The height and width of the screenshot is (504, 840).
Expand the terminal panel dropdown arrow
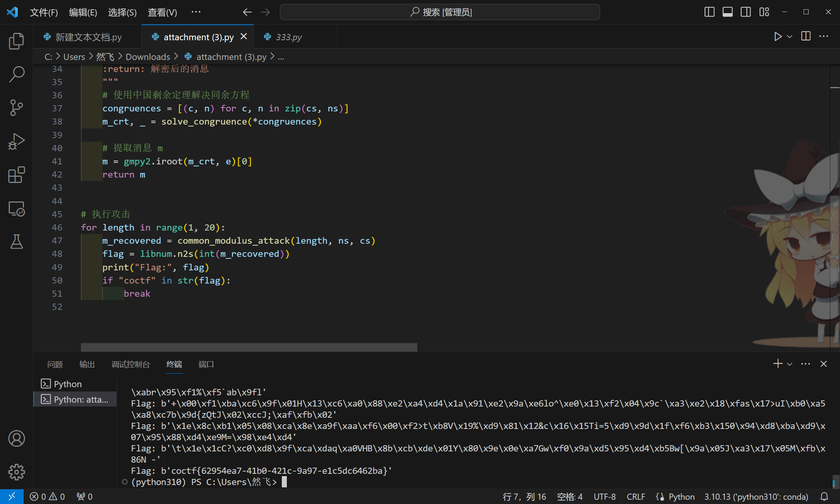coord(789,364)
